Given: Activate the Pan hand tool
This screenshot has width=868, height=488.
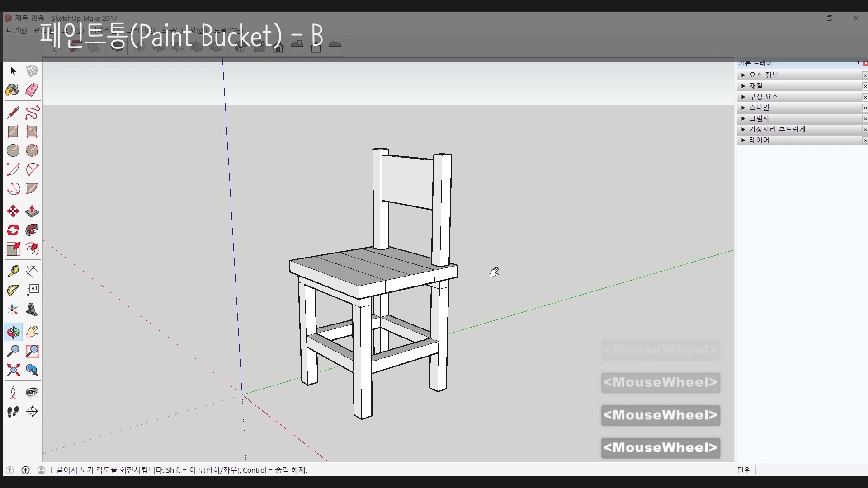Looking at the screenshot, I should point(32,332).
